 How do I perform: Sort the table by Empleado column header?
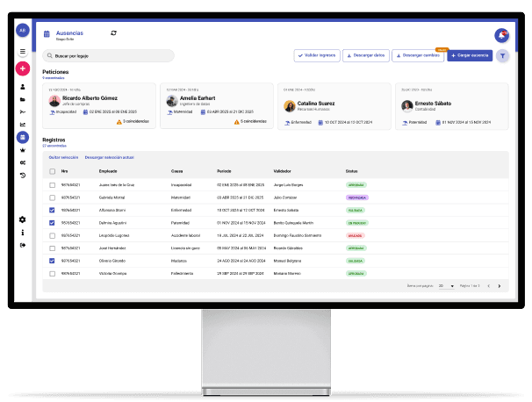(108, 170)
